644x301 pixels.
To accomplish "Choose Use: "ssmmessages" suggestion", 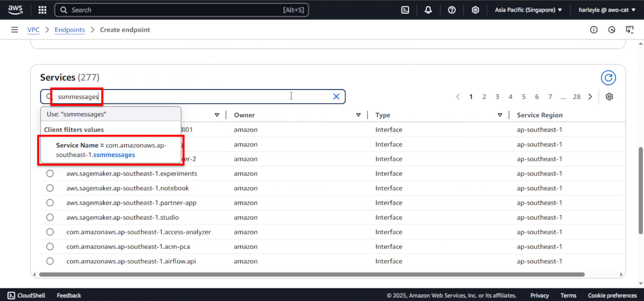I will 111,114.
